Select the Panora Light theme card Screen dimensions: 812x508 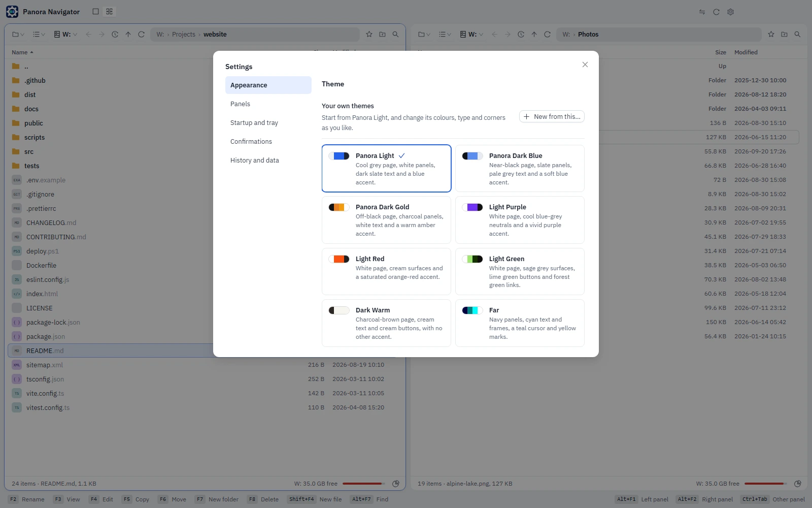point(386,169)
